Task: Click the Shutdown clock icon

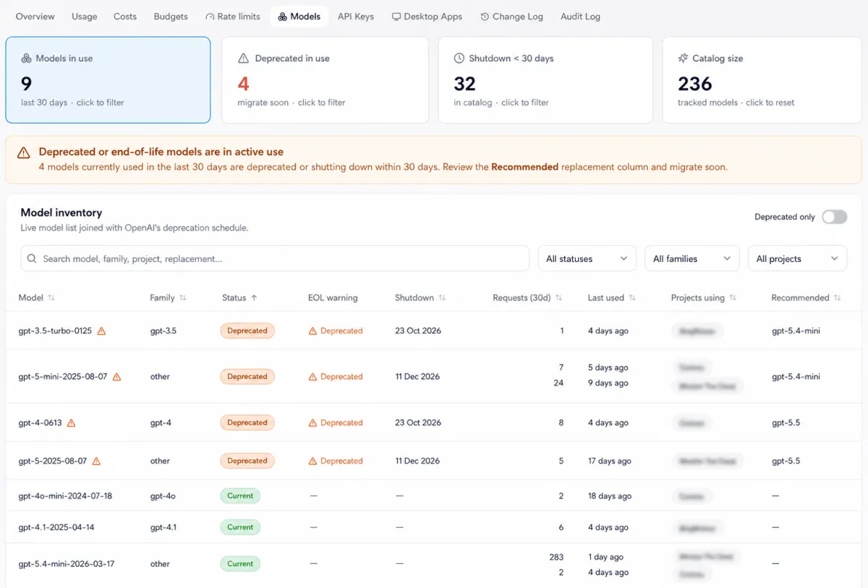Action: (459, 59)
